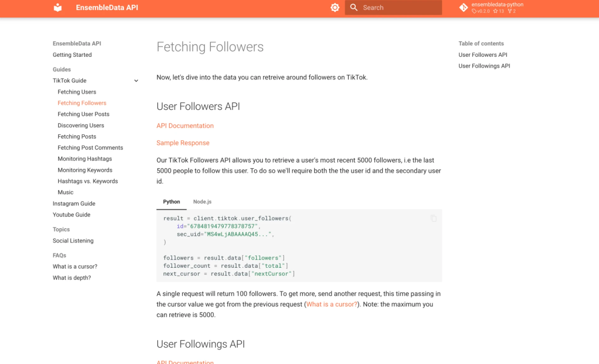Click the fork icon next to 2

(x=509, y=11)
